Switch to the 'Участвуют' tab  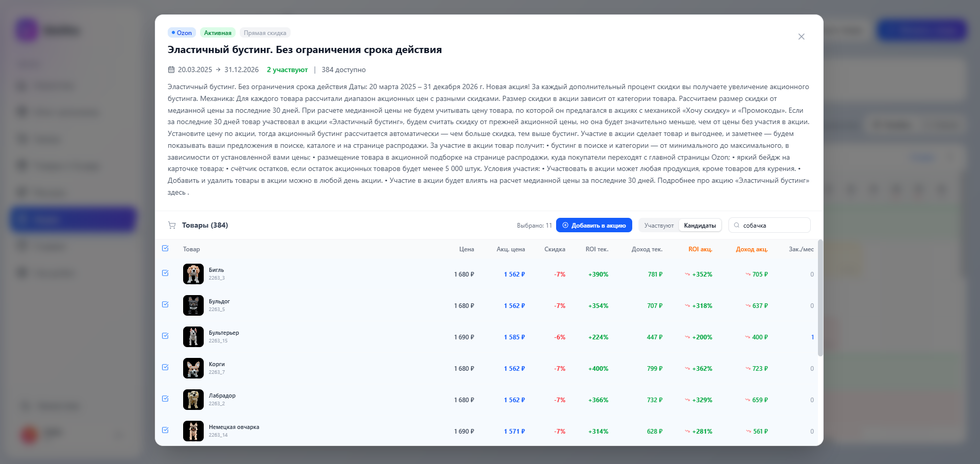pos(659,225)
